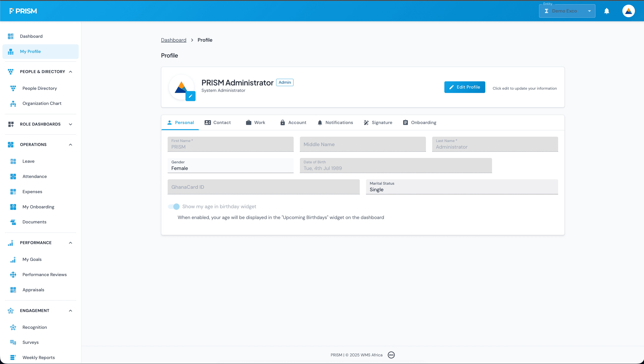Open the Signature tab
The width and height of the screenshot is (644, 364).
(x=378, y=122)
